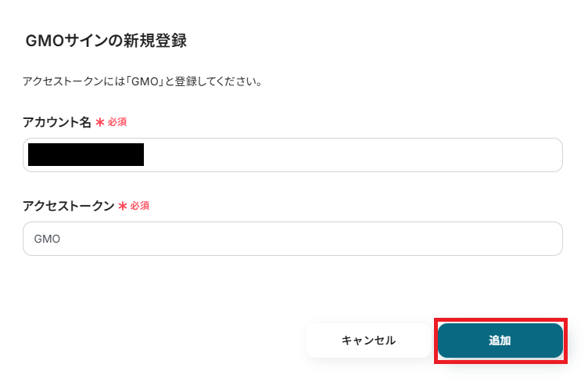Focus the アクセストークン input field

pyautogui.click(x=292, y=239)
